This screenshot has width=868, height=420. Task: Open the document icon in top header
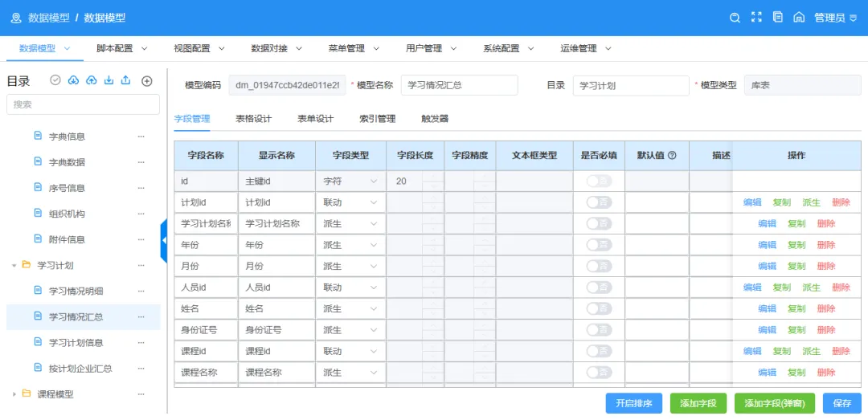coord(778,17)
